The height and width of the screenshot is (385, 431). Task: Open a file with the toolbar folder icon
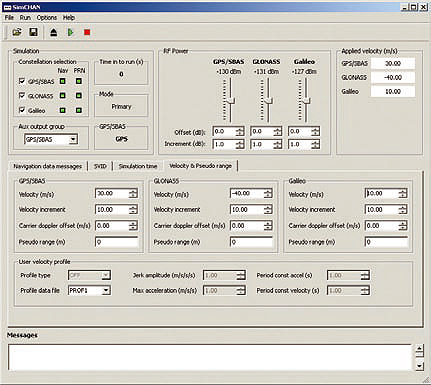pyautogui.click(x=17, y=32)
